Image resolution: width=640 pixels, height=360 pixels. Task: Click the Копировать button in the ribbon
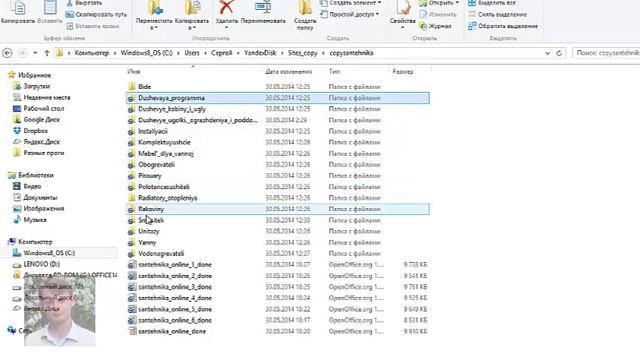click(18, 13)
